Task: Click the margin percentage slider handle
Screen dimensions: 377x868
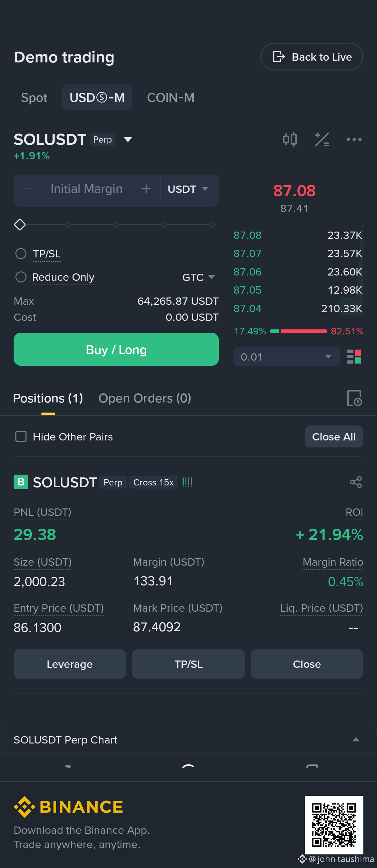Action: click(x=20, y=225)
